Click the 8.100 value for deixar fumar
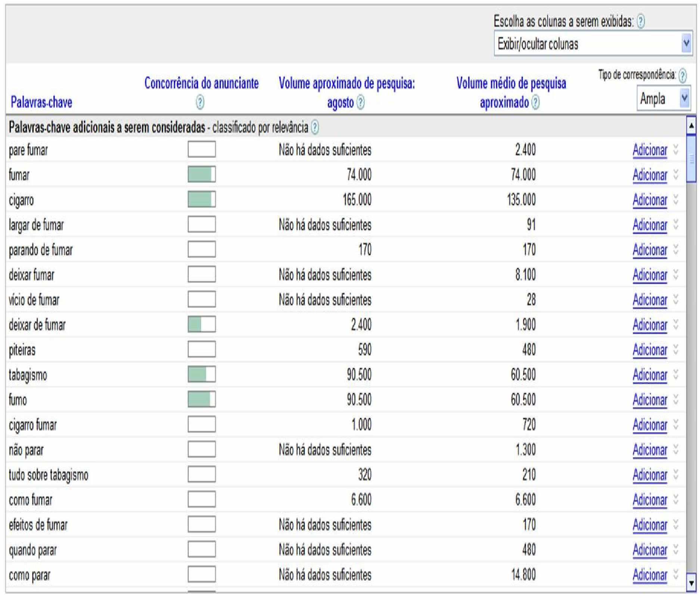Image resolution: width=700 pixels, height=600 pixels. pyautogui.click(x=525, y=275)
